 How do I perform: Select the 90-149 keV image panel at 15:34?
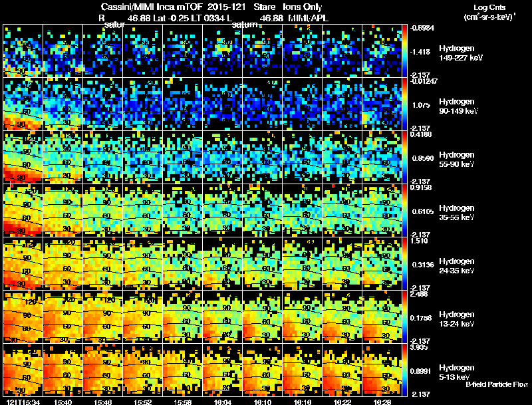pos(23,104)
